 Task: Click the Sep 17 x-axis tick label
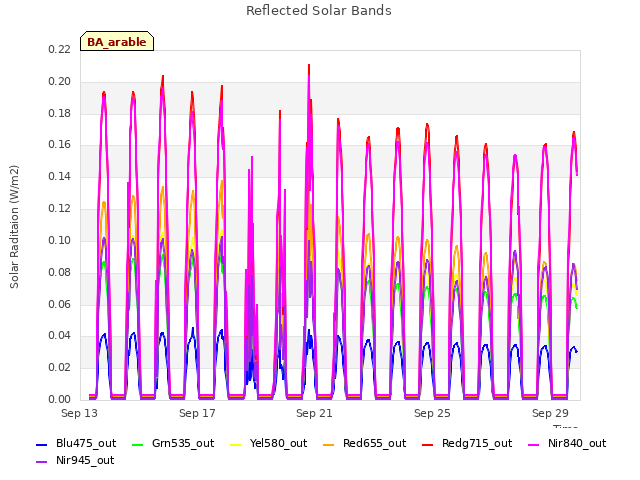(197, 413)
